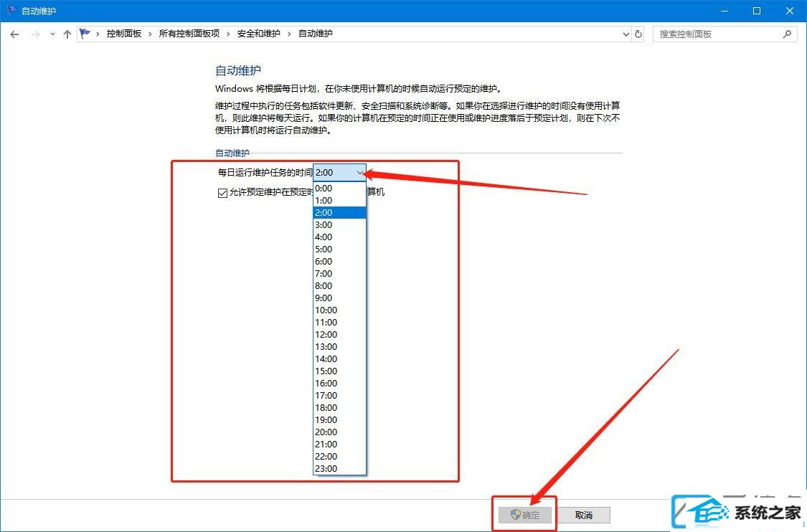The height and width of the screenshot is (532, 807).
Task: Open 所有控制面板项 breadcrumb
Action: tap(189, 34)
